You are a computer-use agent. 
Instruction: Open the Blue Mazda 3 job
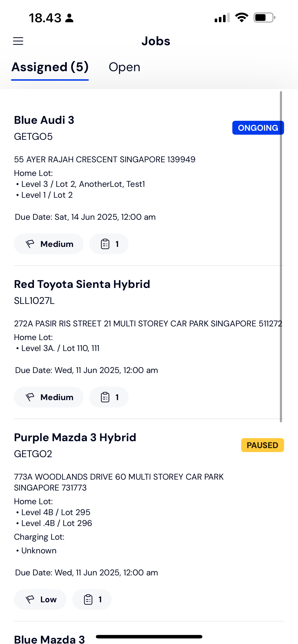[x=49, y=639]
